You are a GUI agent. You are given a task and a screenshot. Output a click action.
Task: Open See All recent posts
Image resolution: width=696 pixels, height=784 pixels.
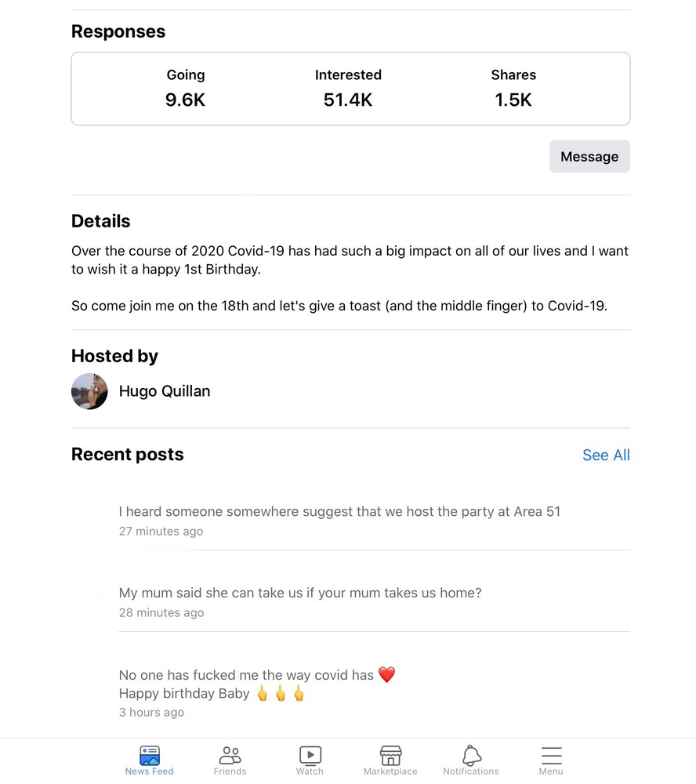point(606,456)
